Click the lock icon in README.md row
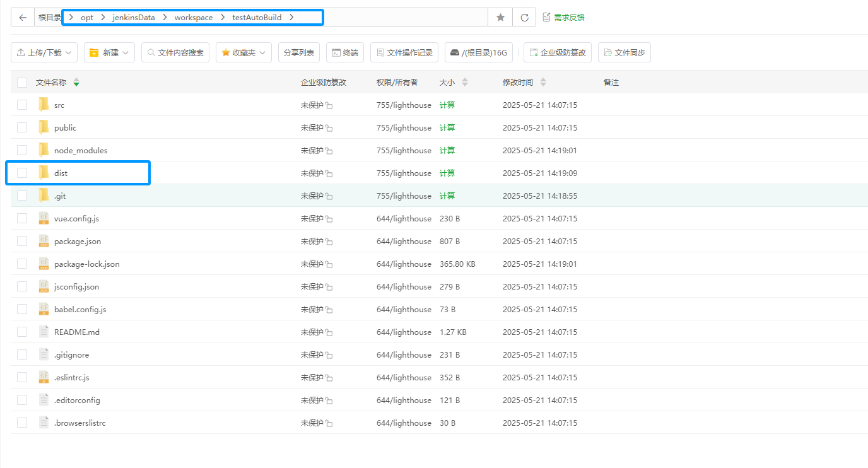 tap(329, 332)
